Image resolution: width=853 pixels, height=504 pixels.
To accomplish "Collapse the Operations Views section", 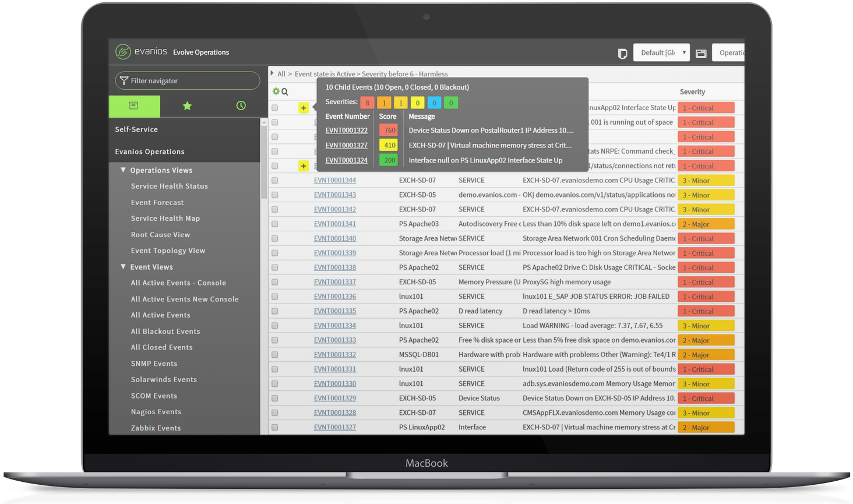I will 124,170.
